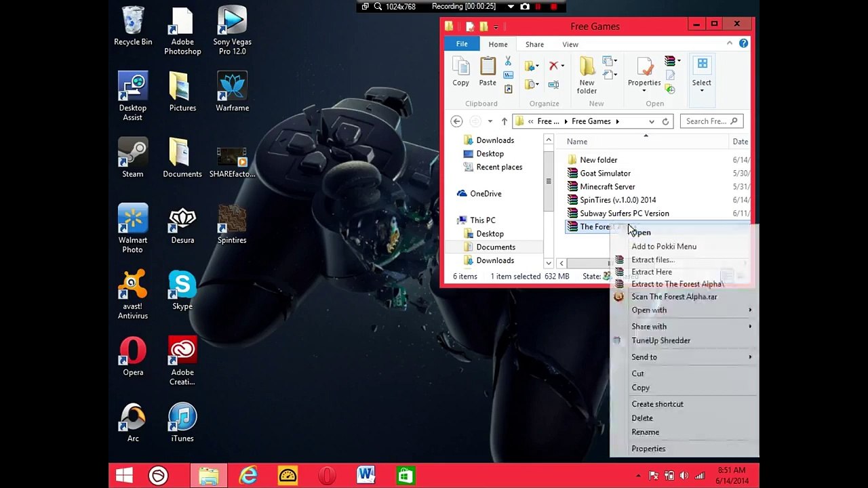
Task: Click the Copy path icon in Clipboard group
Action: click(508, 75)
